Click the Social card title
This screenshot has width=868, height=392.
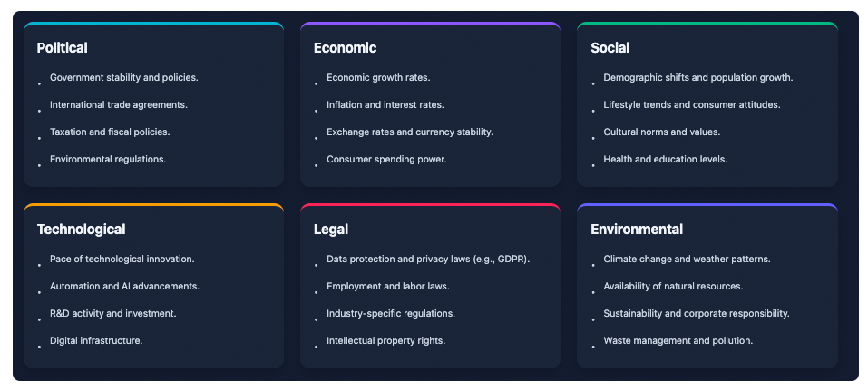point(610,48)
